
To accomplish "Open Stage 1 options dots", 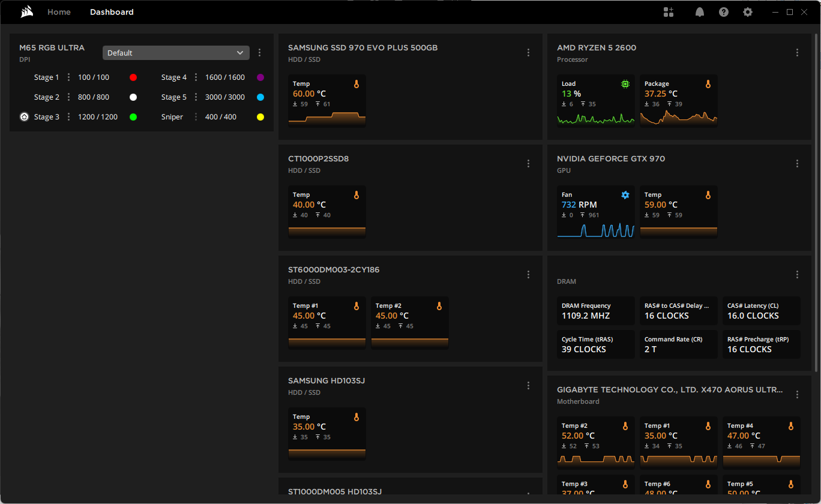I will pos(68,77).
